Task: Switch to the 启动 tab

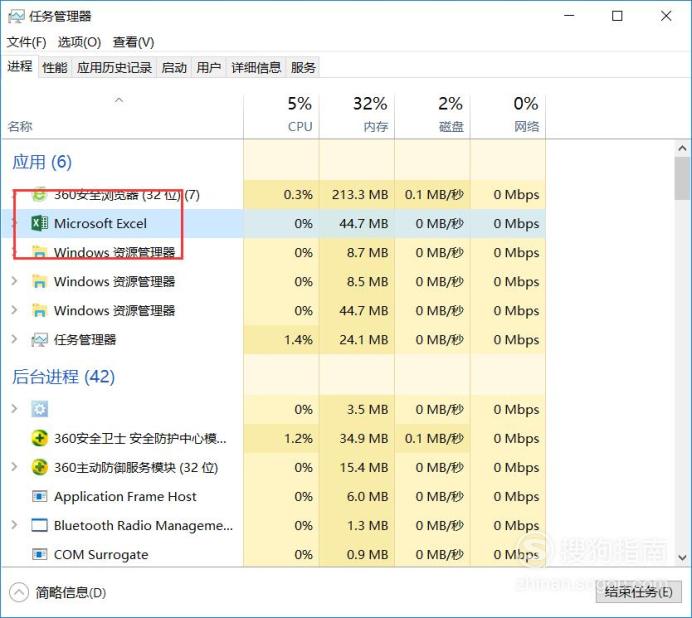Action: 174,68
